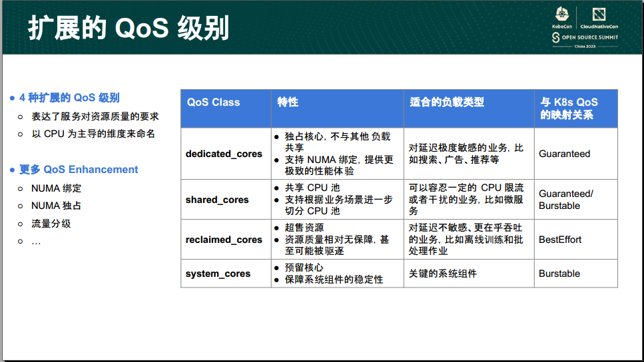
Task: Click the NUMA 绑定 bullet item
Action: 56,188
